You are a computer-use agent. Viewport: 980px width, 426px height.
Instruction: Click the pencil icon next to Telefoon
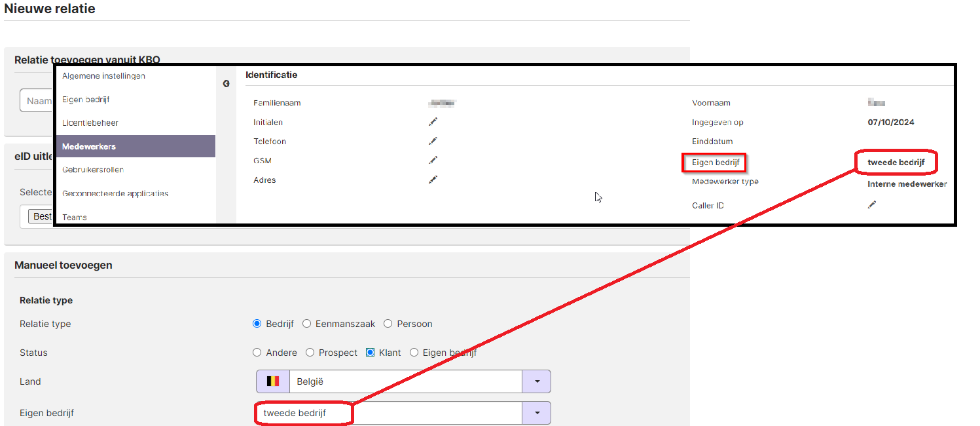tap(433, 141)
